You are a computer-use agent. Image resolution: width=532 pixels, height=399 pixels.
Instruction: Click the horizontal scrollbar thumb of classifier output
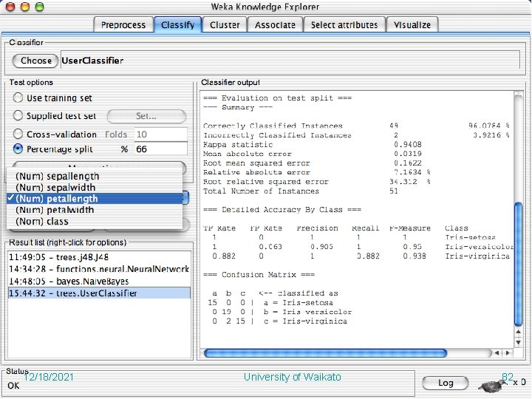[325, 353]
